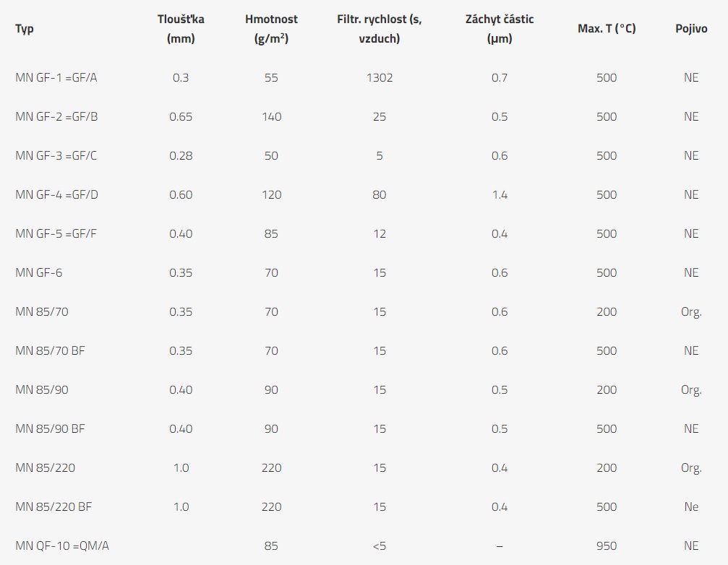
Task: Select the MN GF-1 =GF/A row label
Action: [56, 77]
